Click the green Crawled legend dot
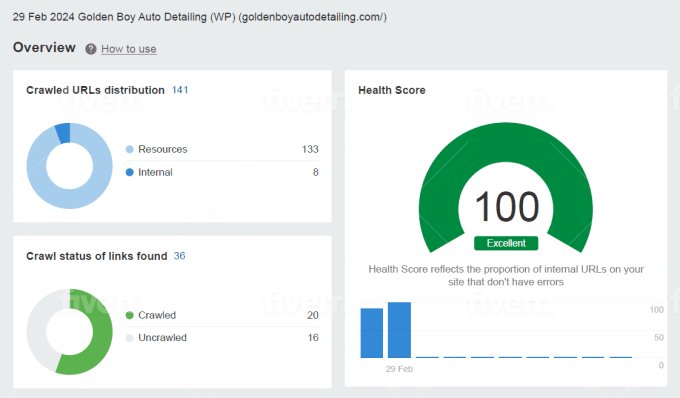This screenshot has width=680, height=398. 129,315
